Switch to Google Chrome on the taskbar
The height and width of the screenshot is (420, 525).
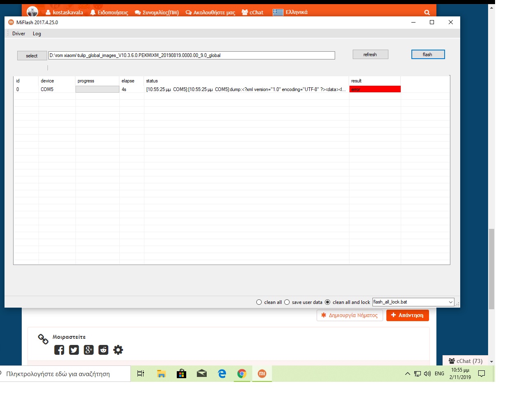[x=242, y=374]
